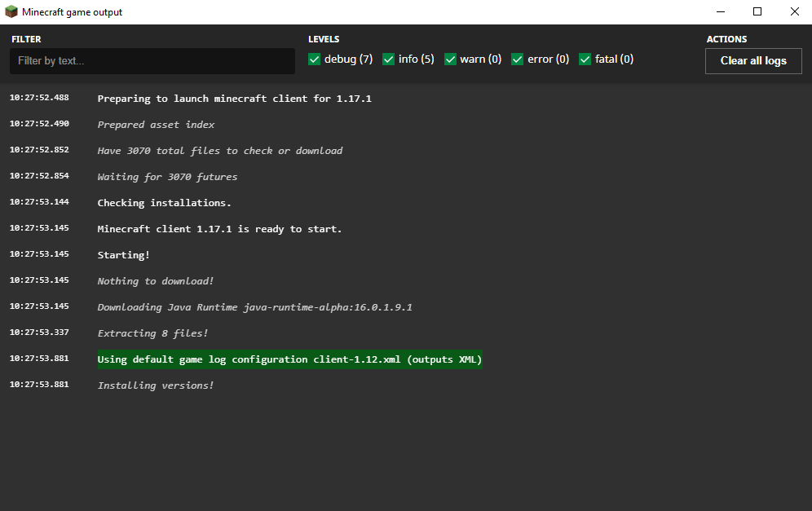Select the 'Checking installations.' log entry
Viewport: 812px width, 511px height.
point(164,203)
